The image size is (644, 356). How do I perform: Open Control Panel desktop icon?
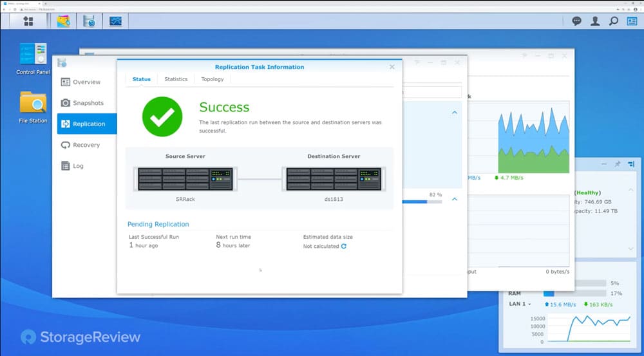point(33,59)
